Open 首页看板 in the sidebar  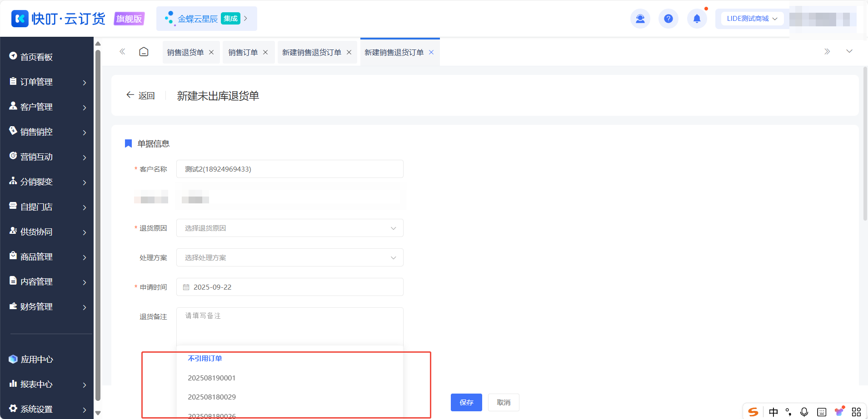tap(47, 57)
